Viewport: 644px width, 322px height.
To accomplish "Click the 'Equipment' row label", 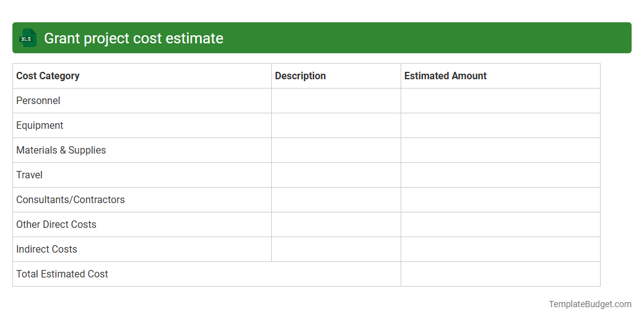I will 40,125.
